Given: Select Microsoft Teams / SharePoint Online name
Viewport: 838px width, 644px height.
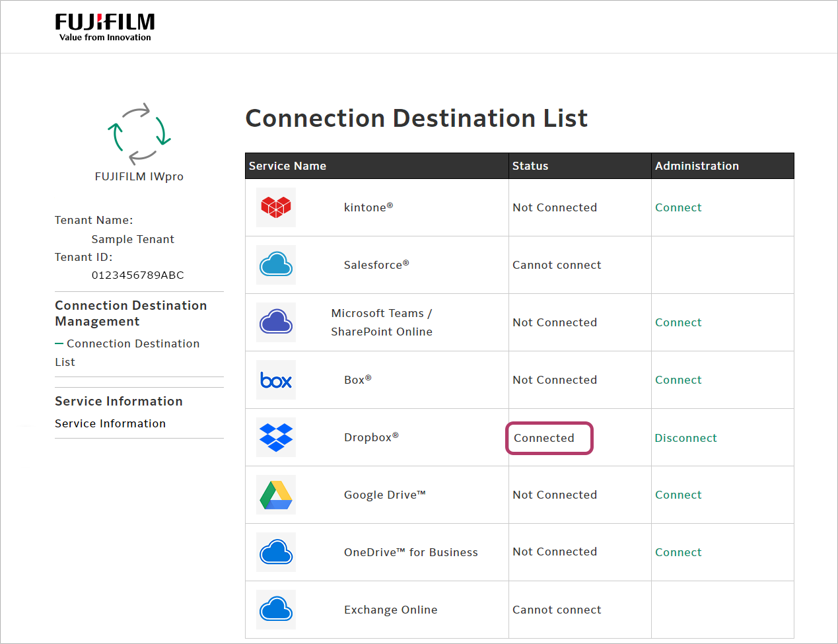Looking at the screenshot, I should 382,322.
